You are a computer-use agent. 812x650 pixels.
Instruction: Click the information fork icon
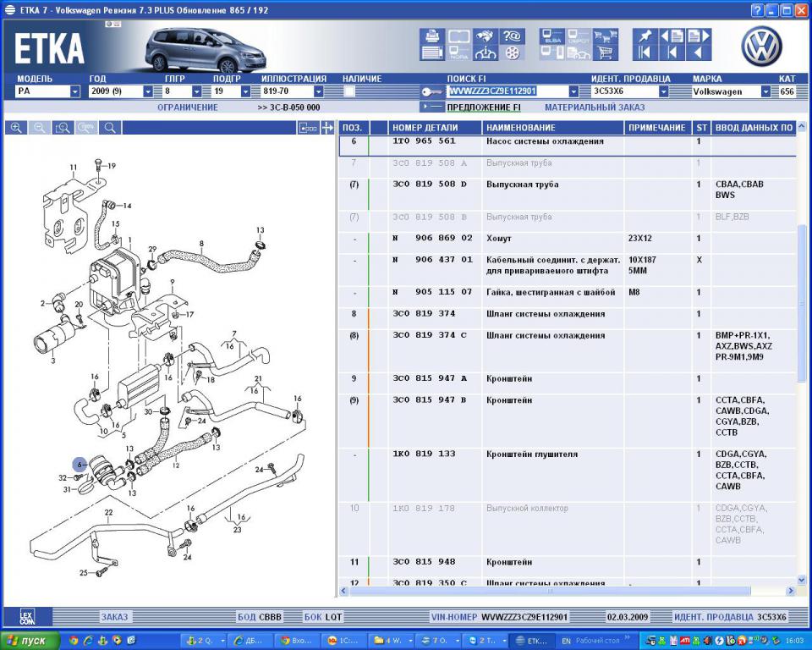[486, 52]
